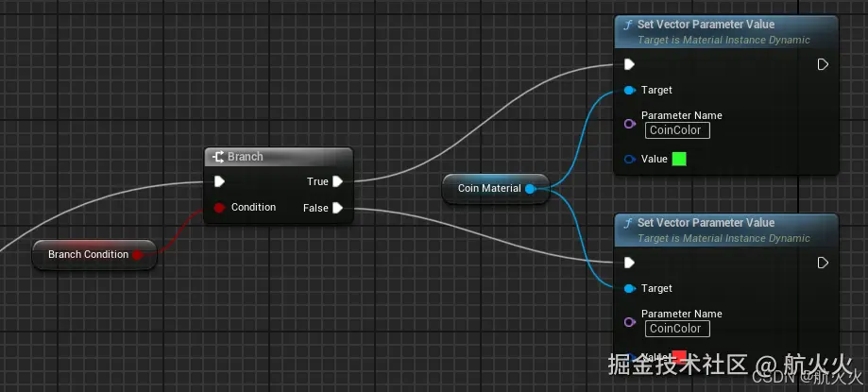The width and height of the screenshot is (868, 392).
Task: Click upper node's 'Target is Material Instance Dynamic' subtitle
Action: [x=723, y=41]
